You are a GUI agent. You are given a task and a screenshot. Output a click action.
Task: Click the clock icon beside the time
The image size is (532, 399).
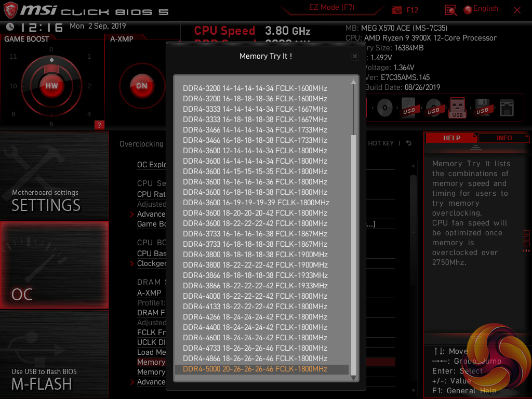(x=10, y=27)
